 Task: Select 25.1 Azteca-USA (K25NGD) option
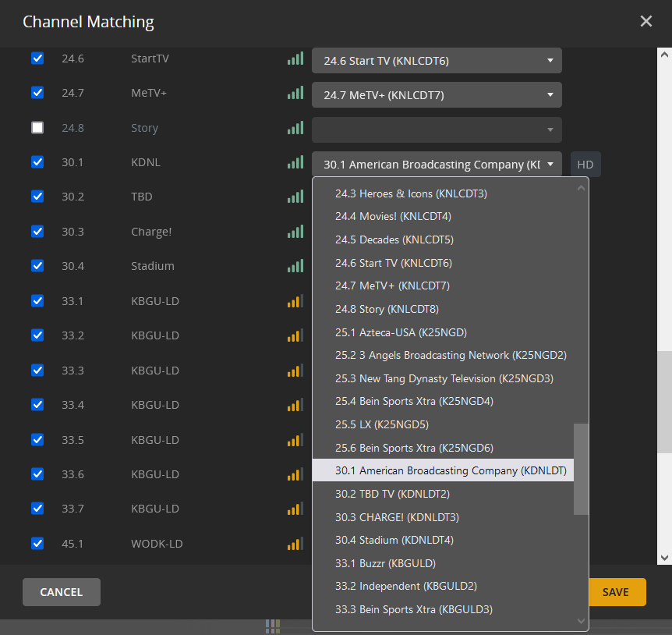pyautogui.click(x=443, y=332)
